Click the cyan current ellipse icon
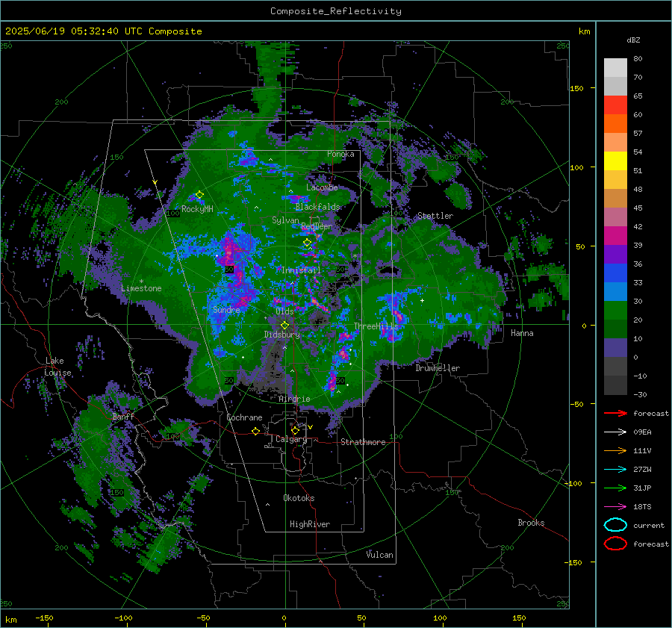This screenshot has height=628, width=672. [615, 525]
